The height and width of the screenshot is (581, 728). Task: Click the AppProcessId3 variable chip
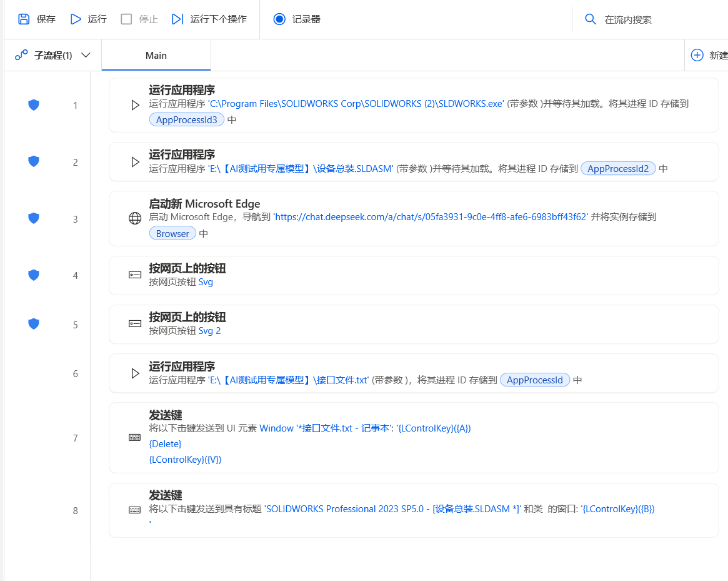pyautogui.click(x=187, y=120)
